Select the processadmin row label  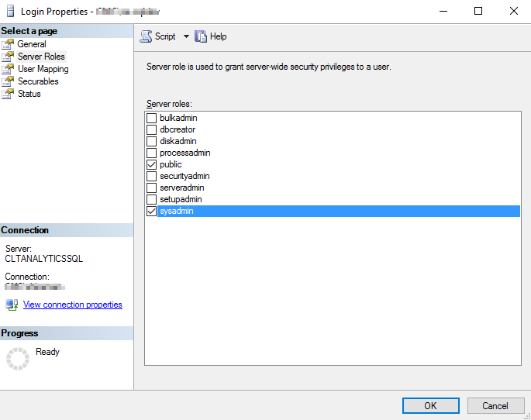pos(185,153)
